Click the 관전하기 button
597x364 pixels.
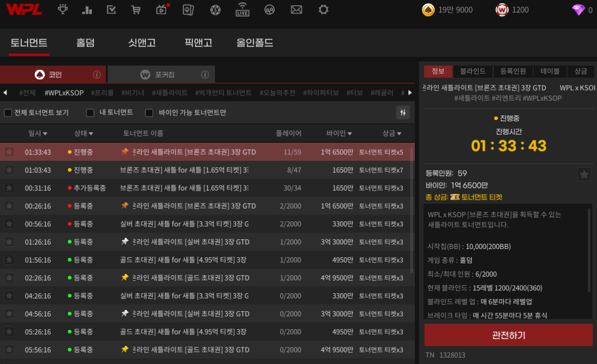click(508, 335)
